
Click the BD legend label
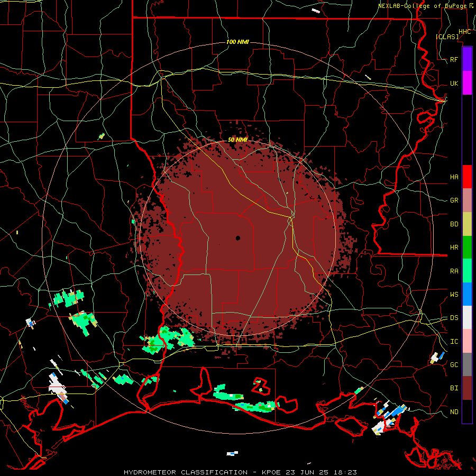[454, 224]
